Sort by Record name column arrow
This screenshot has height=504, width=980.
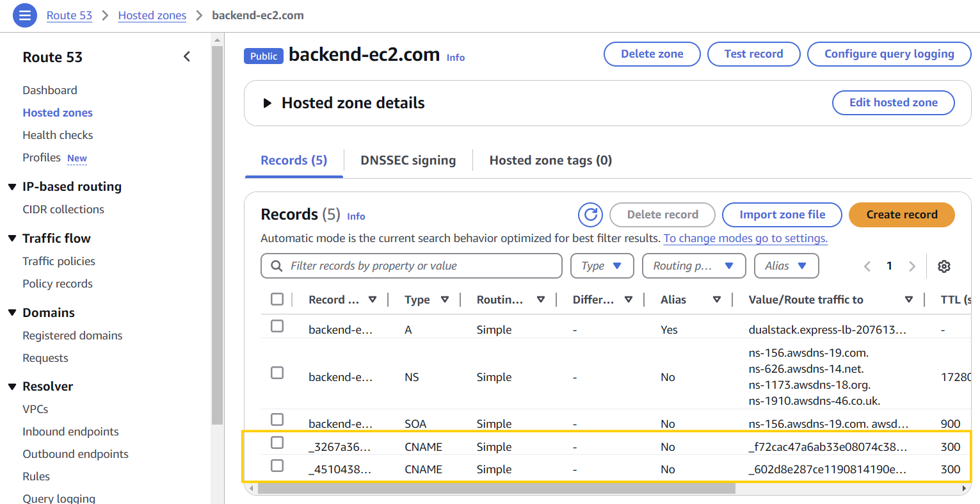(373, 300)
